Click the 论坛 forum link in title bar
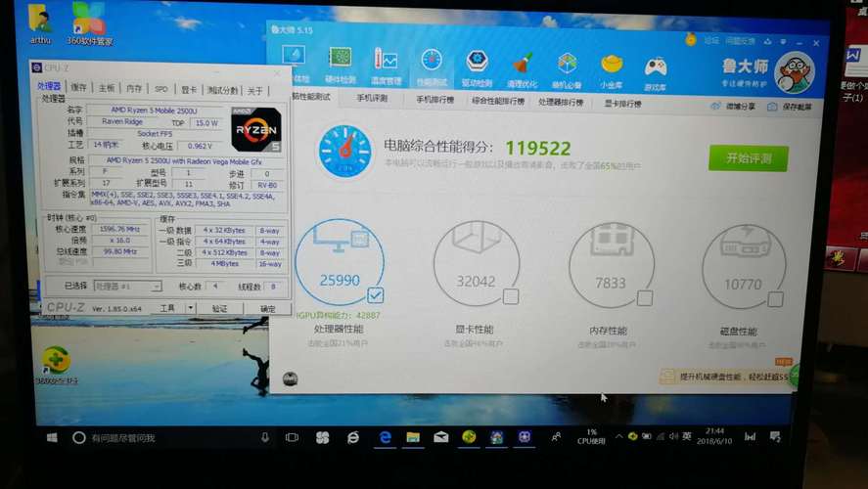Viewport: 868px width, 489px height. pos(711,40)
